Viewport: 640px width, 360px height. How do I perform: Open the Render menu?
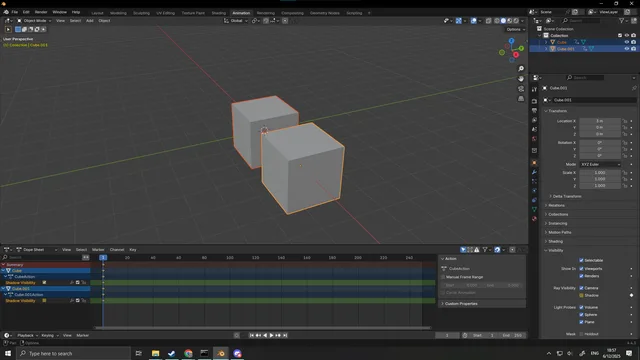41,12
